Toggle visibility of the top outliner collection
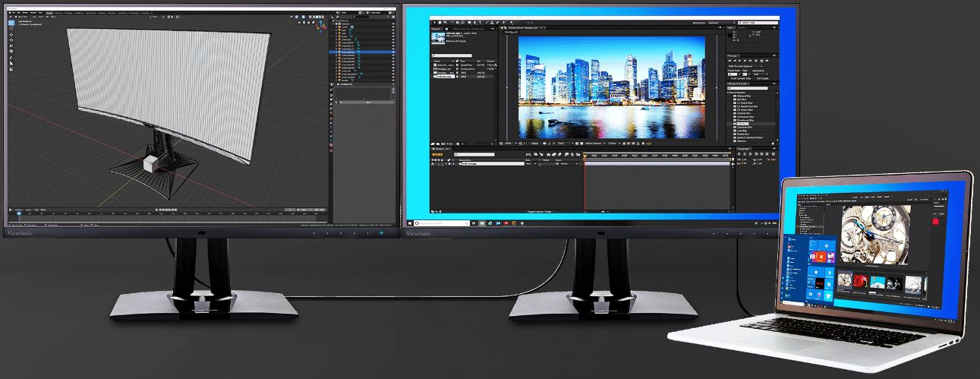 [393, 24]
